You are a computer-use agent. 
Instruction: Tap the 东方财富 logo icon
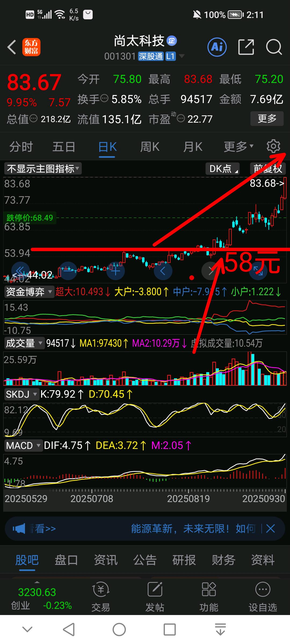coord(31,47)
